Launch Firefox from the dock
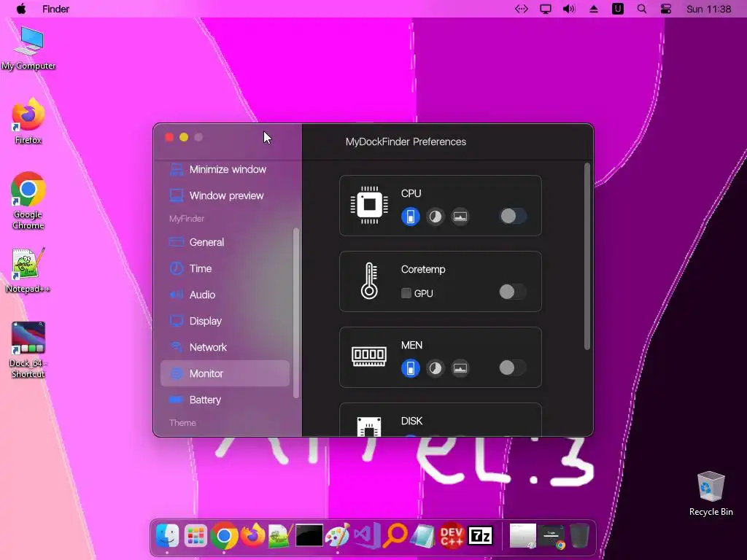 [252, 535]
